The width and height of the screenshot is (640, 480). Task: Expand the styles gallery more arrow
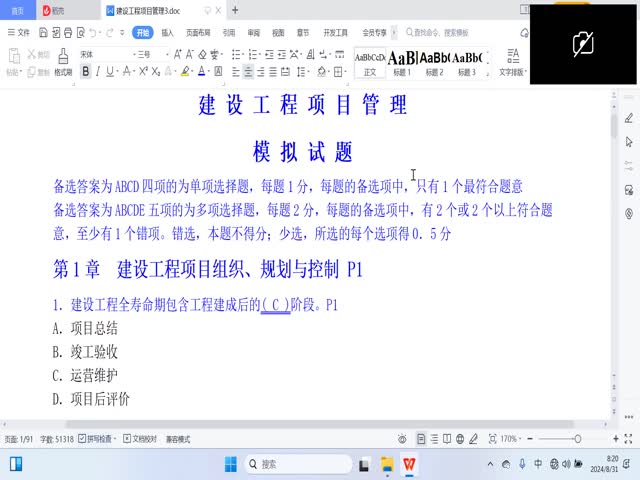tap(487, 75)
